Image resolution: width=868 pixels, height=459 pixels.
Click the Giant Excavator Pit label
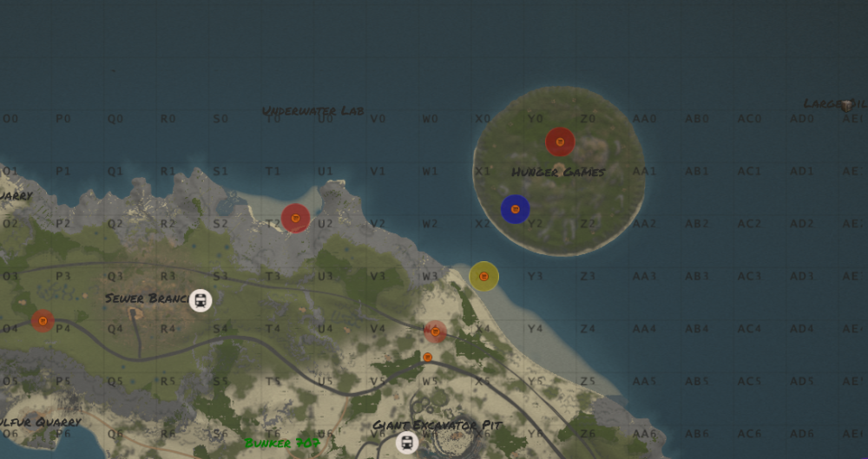coord(437,425)
